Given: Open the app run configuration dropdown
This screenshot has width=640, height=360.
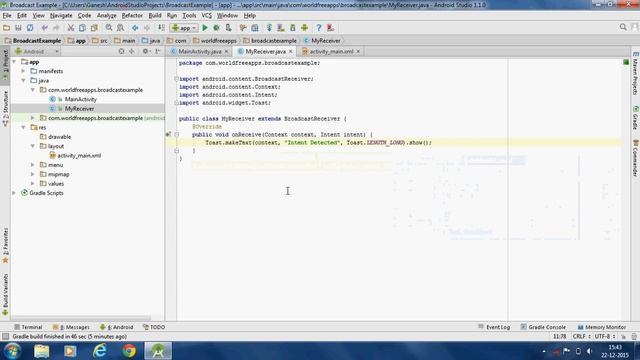Looking at the screenshot, I should [184, 28].
